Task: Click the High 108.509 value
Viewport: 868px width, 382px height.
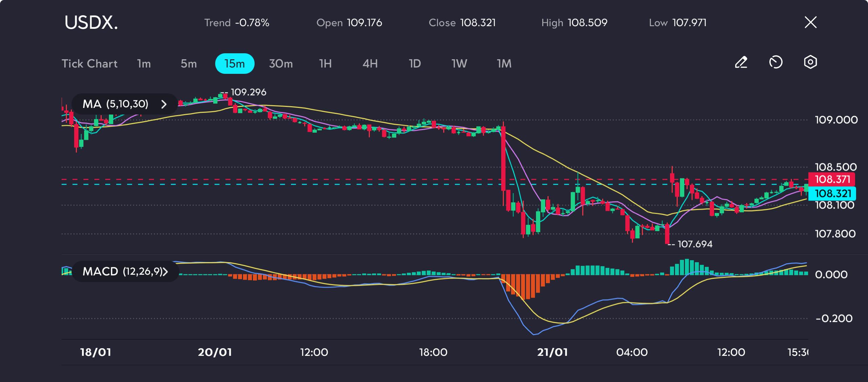Action: pyautogui.click(x=574, y=23)
